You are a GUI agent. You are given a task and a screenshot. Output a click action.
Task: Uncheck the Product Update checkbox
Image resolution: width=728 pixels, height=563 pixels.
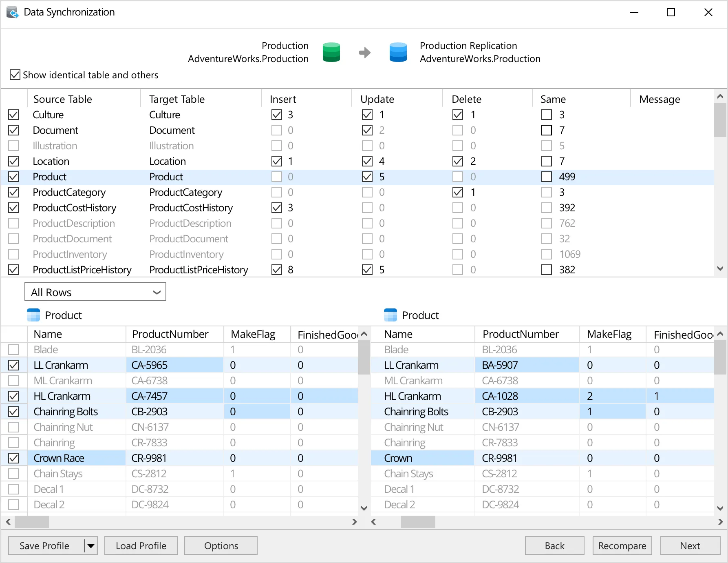coord(367,177)
